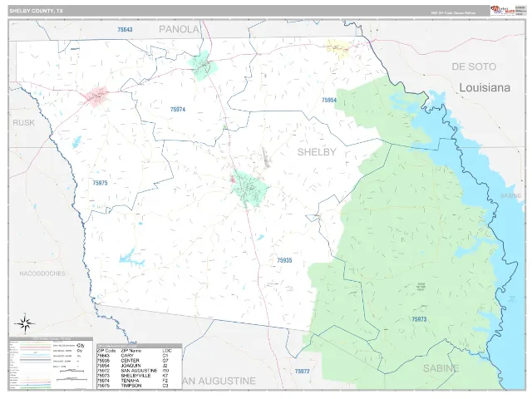Click the compass rose on the map
The height and width of the screenshot is (399, 532).
tap(25, 323)
